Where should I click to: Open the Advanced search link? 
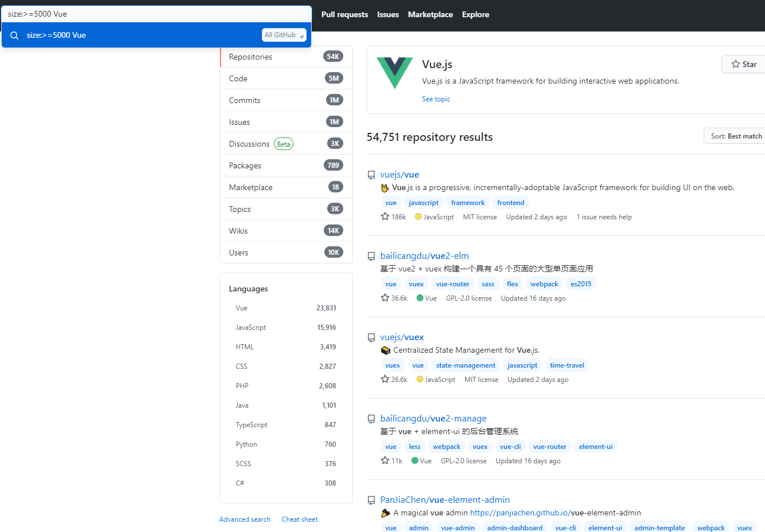pyautogui.click(x=245, y=519)
